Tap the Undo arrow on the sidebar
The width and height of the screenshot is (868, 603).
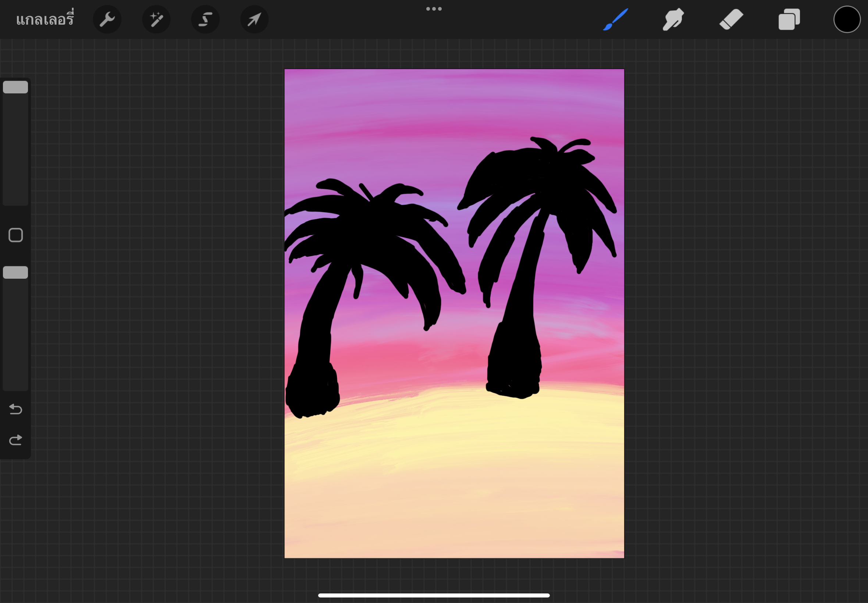click(x=15, y=410)
